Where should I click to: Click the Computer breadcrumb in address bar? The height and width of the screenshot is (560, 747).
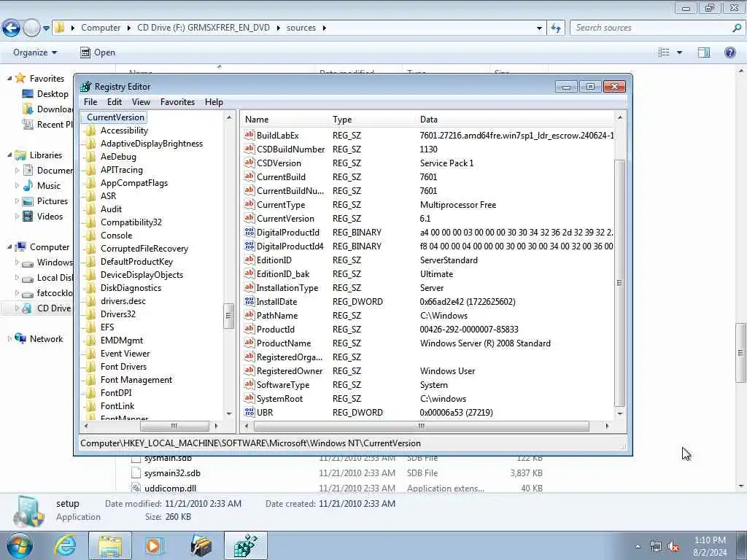point(101,28)
